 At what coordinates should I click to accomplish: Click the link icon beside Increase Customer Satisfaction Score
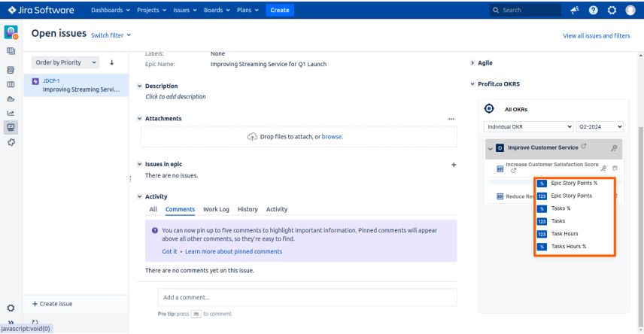[x=615, y=168]
